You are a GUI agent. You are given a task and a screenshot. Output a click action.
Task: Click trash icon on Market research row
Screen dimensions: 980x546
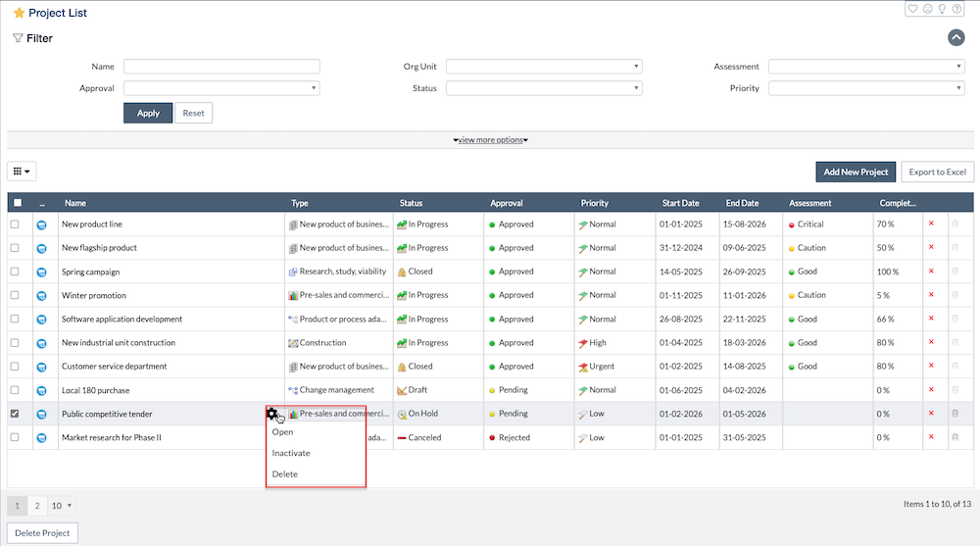point(955,438)
